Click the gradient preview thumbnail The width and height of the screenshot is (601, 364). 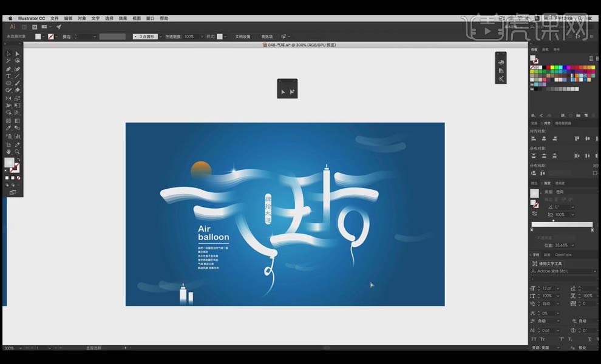click(x=534, y=193)
